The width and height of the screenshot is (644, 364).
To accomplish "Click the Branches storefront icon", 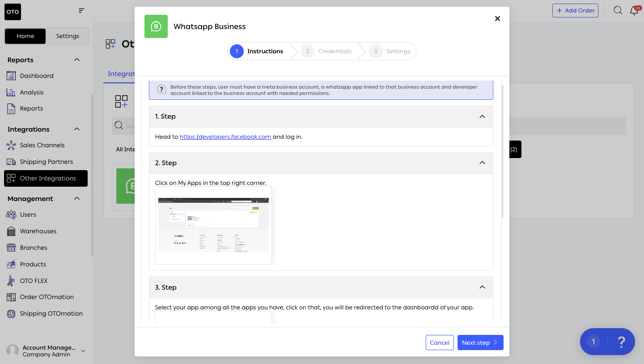I will click(x=11, y=248).
